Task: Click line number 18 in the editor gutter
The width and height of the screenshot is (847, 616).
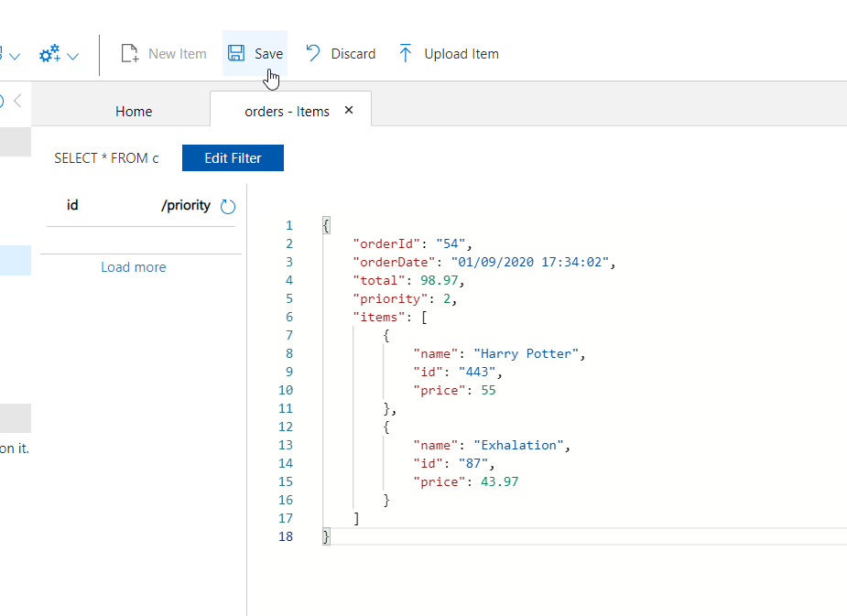Action: tap(286, 536)
